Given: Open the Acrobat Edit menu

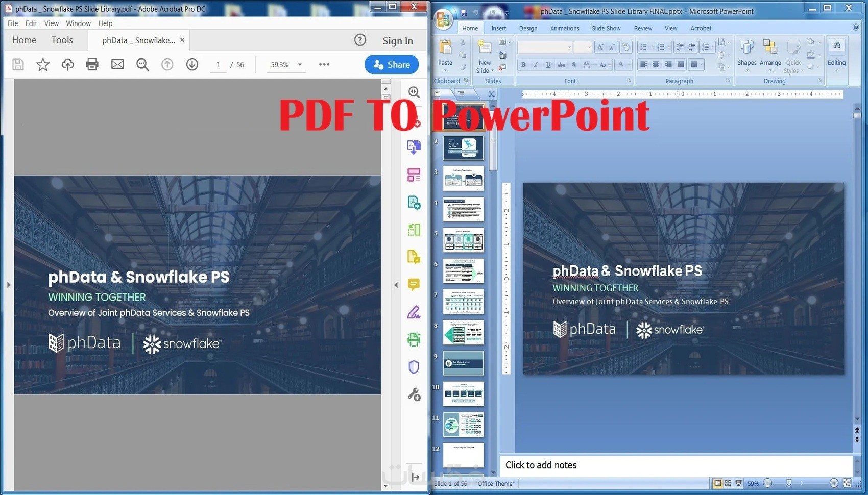Looking at the screenshot, I should coord(31,23).
